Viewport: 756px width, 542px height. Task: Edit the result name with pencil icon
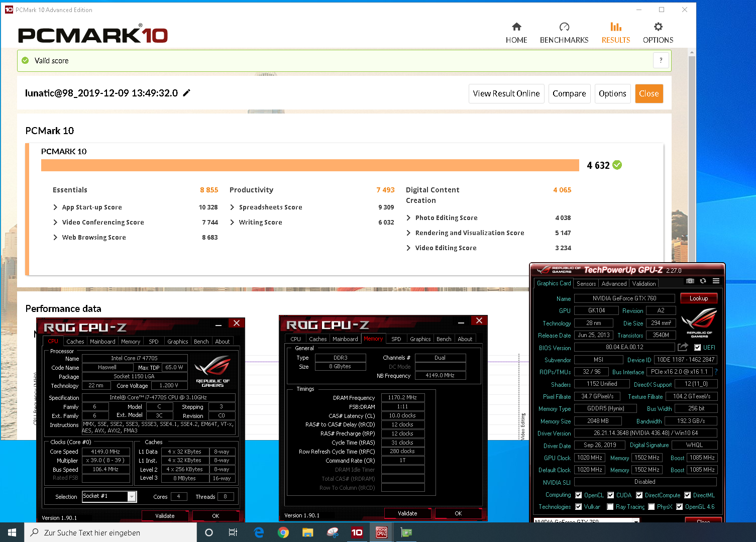point(186,93)
